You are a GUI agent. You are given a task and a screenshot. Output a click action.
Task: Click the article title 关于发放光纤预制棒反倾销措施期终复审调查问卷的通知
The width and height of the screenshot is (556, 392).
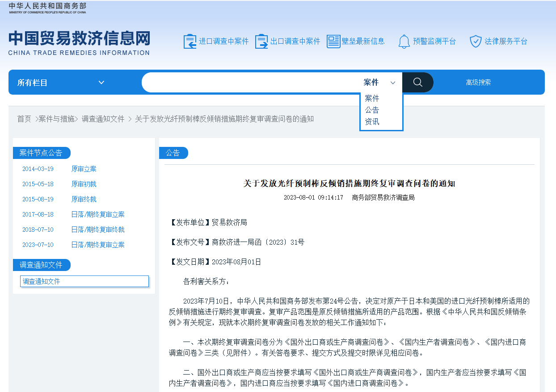click(349, 183)
